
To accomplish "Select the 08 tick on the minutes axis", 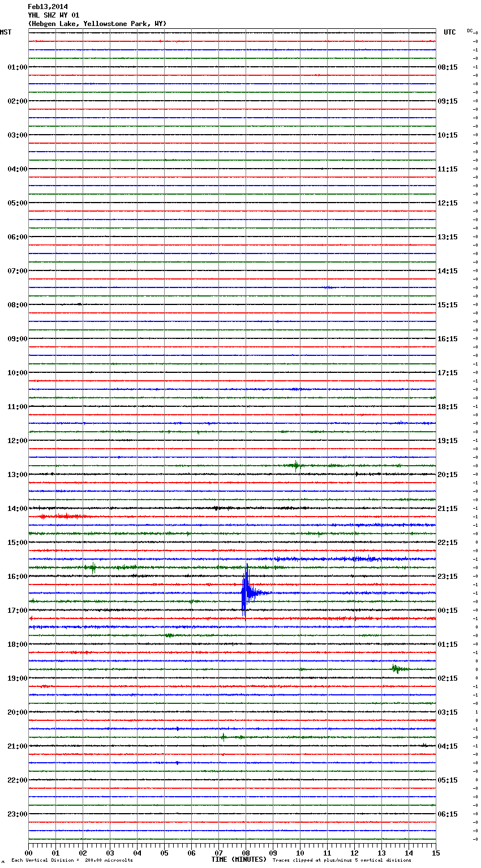I will point(246,853).
